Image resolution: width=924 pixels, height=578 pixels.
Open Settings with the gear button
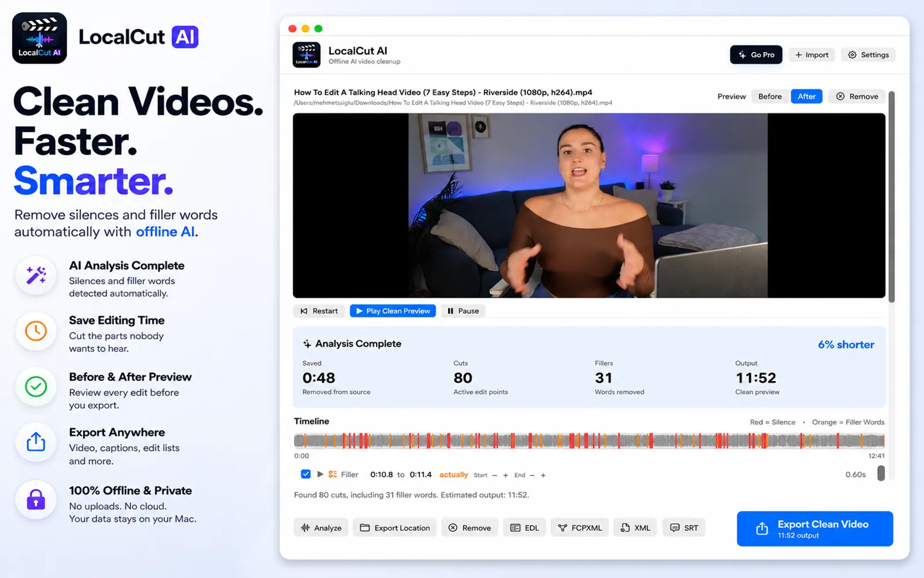pos(868,55)
